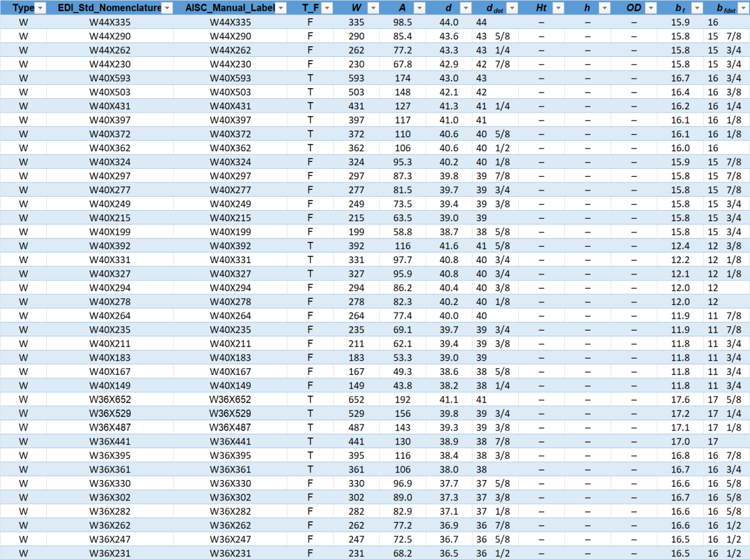The width and height of the screenshot is (750, 560).
Task: Select the A value 143
Action: coord(402,428)
